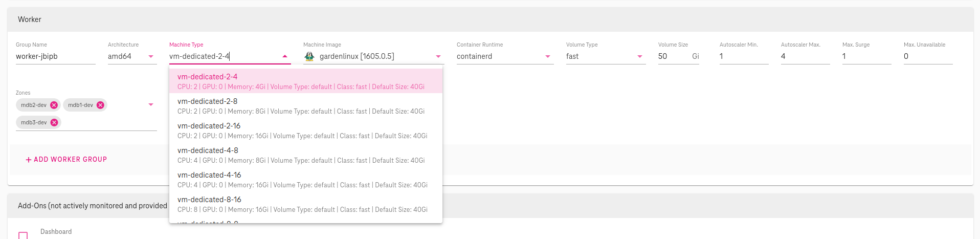Remove the mdb3-dev zone chip
Viewport: 980px width, 239px height.
tap(54, 122)
